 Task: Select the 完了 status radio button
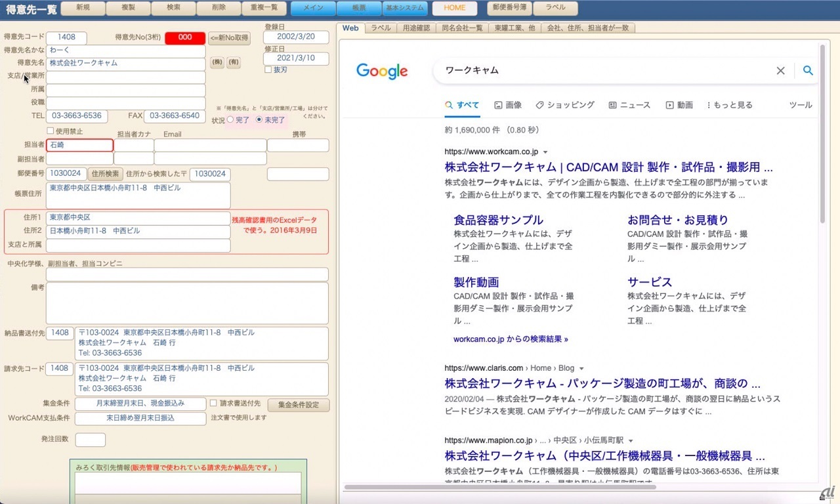click(x=230, y=120)
